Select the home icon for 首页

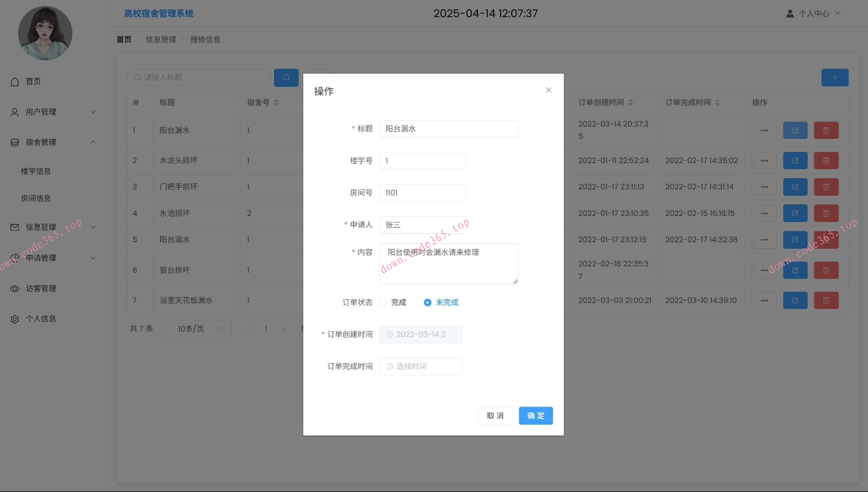click(x=14, y=81)
